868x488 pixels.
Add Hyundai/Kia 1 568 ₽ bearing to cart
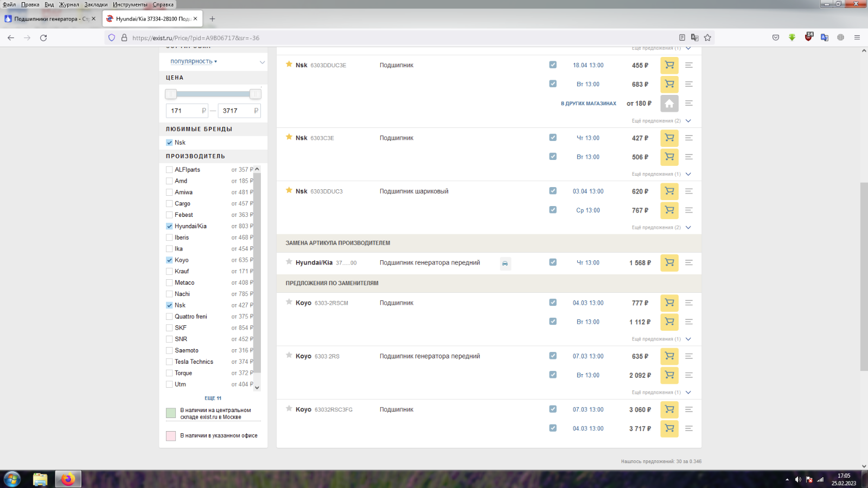(x=669, y=262)
